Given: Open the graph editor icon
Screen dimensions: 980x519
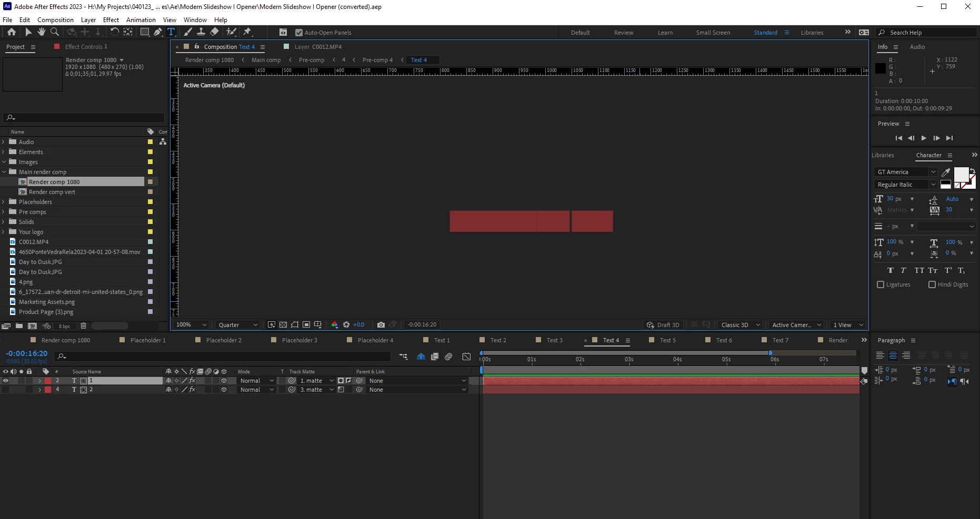Looking at the screenshot, I should tap(466, 357).
